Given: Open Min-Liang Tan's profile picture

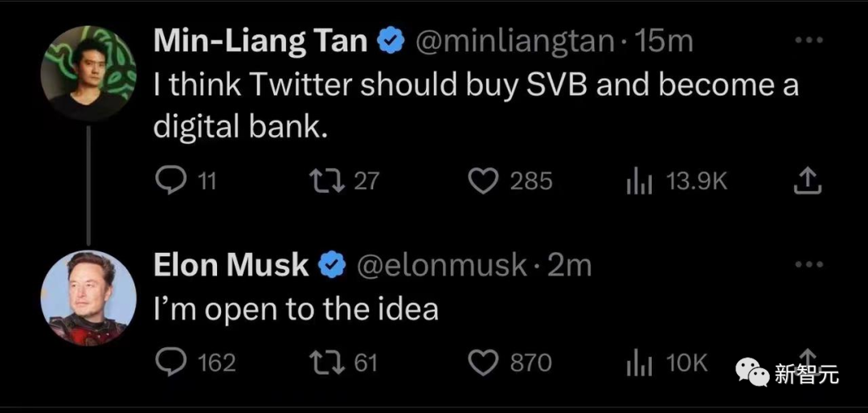Looking at the screenshot, I should click(x=88, y=73).
